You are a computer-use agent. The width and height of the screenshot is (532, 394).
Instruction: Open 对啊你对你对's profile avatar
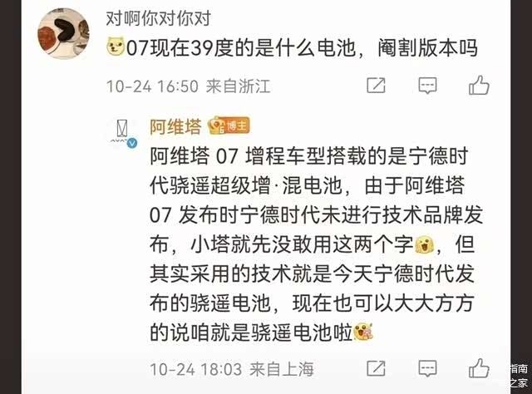(x=63, y=33)
